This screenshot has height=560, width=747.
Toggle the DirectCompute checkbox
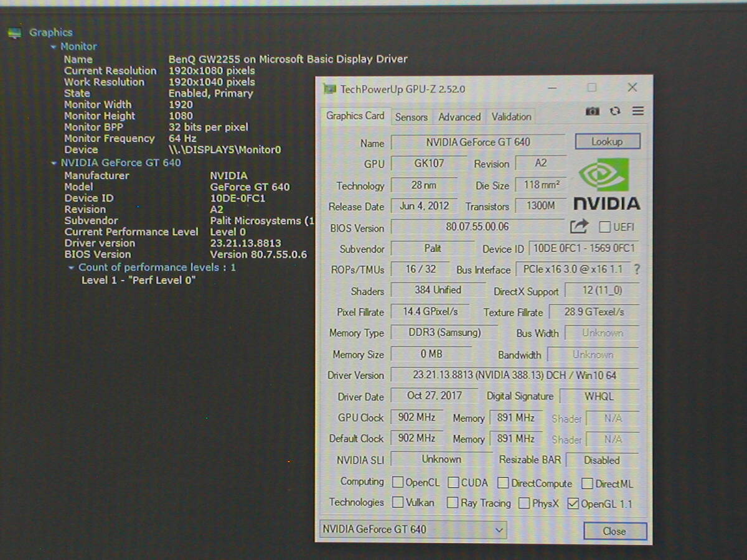coord(503,483)
